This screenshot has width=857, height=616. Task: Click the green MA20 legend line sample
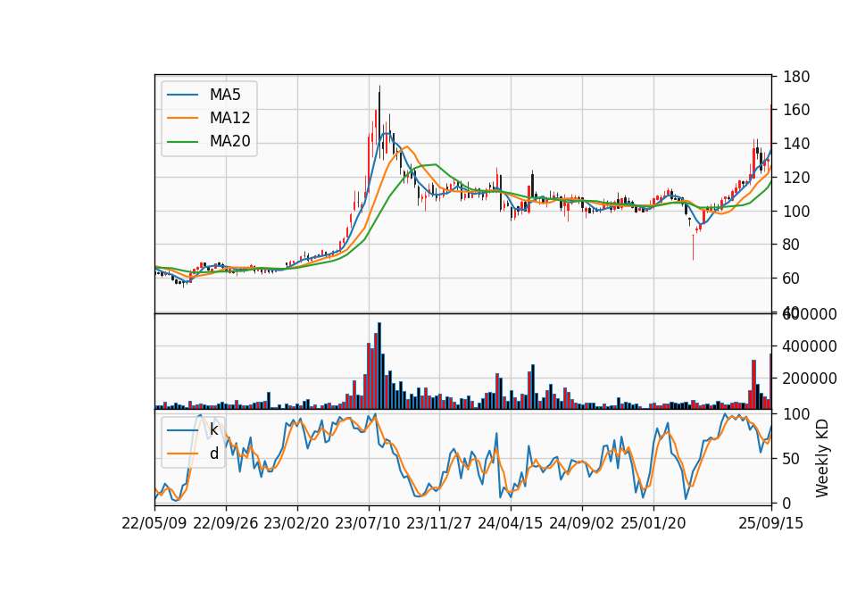click(182, 142)
